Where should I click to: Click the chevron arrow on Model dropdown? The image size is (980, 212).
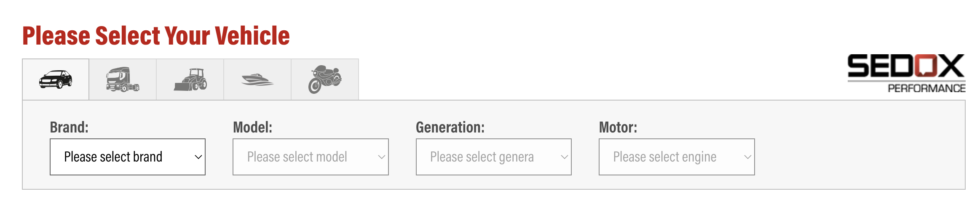click(x=381, y=157)
